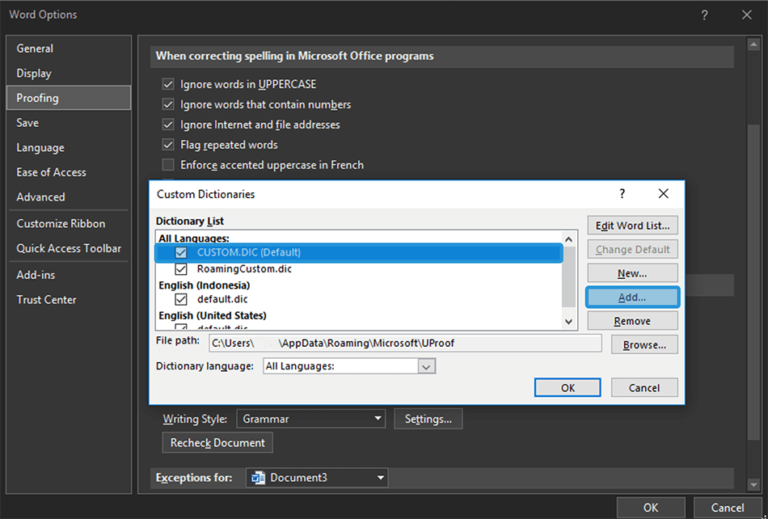
Task: Click Cancel in Word Options window
Action: pos(727,508)
